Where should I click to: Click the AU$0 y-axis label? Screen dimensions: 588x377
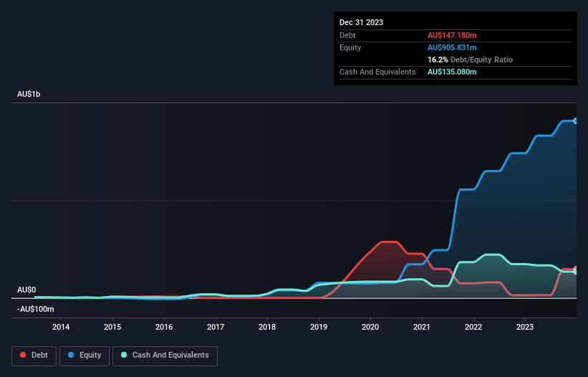click(26, 290)
